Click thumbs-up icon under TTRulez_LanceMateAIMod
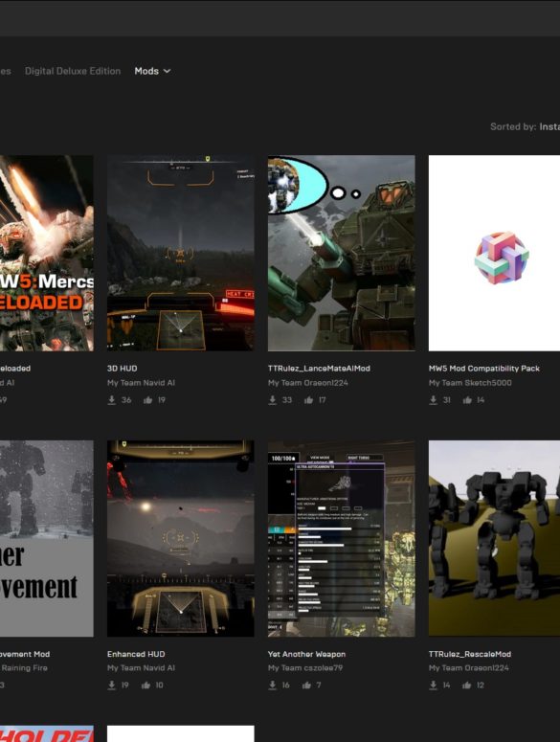 [309, 400]
